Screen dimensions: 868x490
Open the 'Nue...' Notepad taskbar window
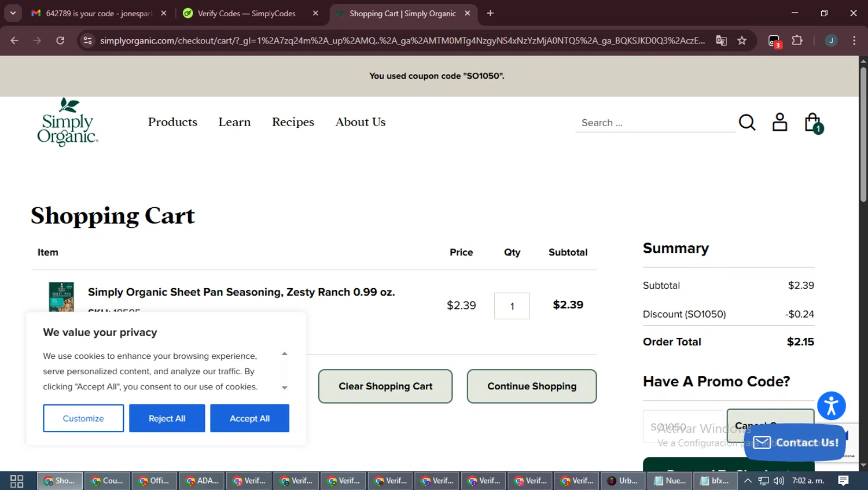[x=670, y=481]
